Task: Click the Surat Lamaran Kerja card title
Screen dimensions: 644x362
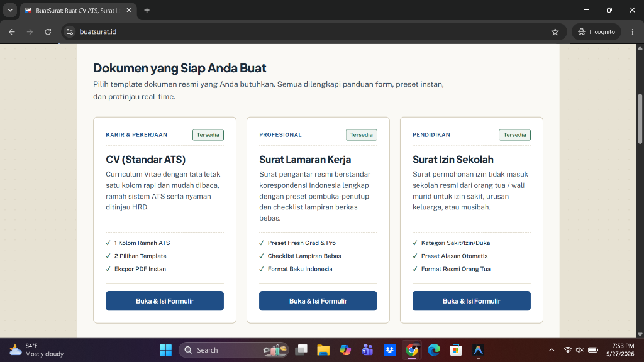Action: (305, 159)
